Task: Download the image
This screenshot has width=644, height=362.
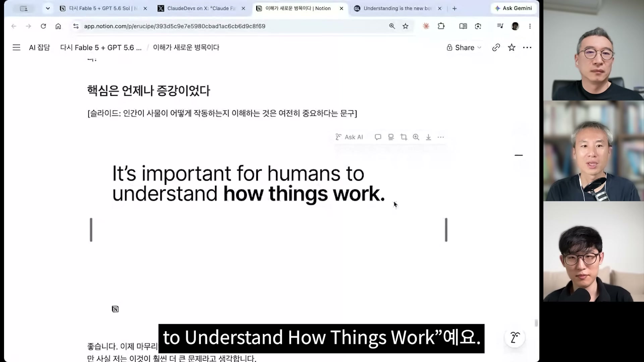Action: pos(428,137)
